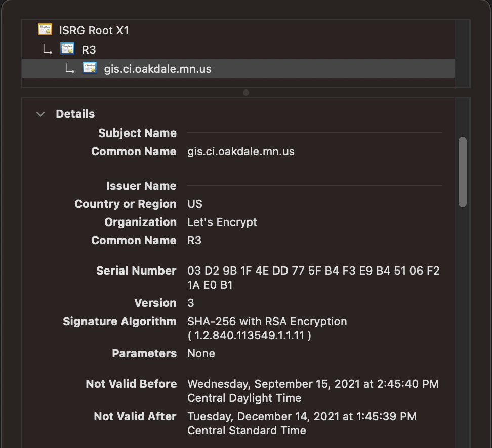This screenshot has height=448, width=492.
Task: Collapse the Details disclosure triangle
Action: click(x=40, y=114)
